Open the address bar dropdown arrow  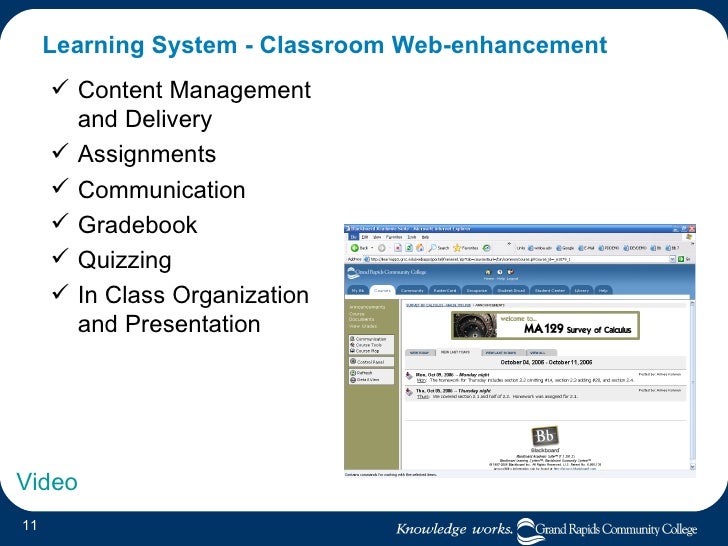672,259
